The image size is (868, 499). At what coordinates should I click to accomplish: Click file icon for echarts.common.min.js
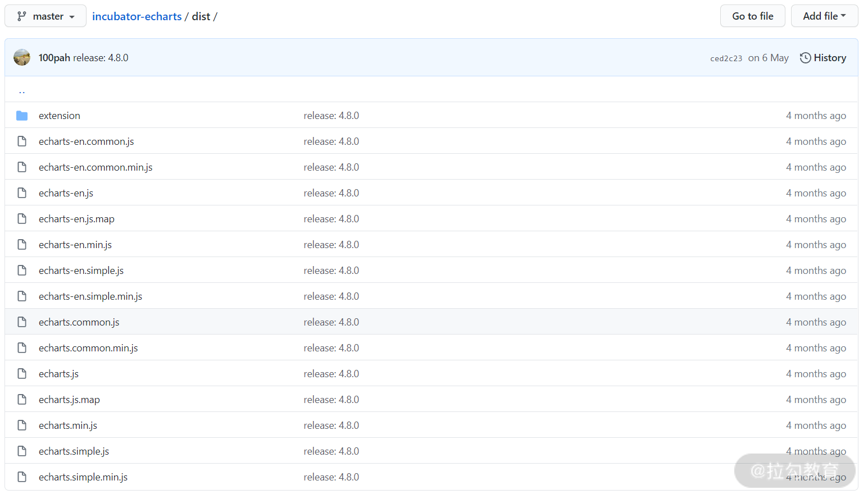(x=22, y=348)
